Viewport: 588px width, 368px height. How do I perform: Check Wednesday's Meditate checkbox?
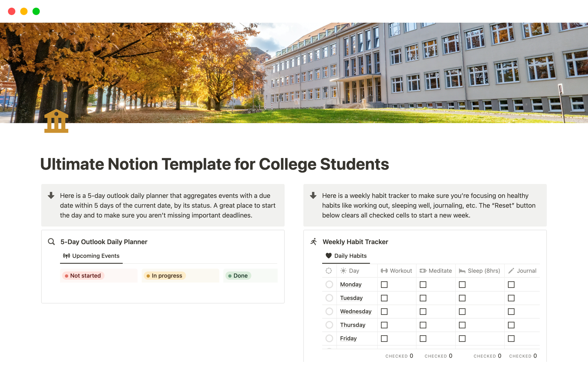pyautogui.click(x=423, y=312)
